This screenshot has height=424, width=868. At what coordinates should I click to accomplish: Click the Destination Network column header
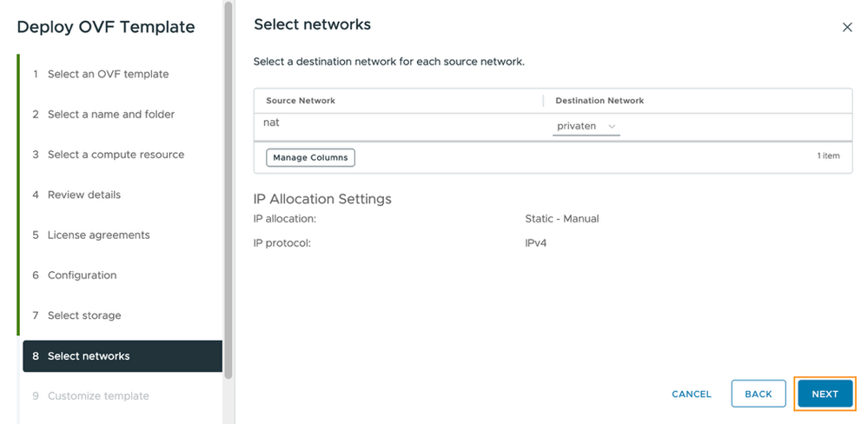point(600,101)
